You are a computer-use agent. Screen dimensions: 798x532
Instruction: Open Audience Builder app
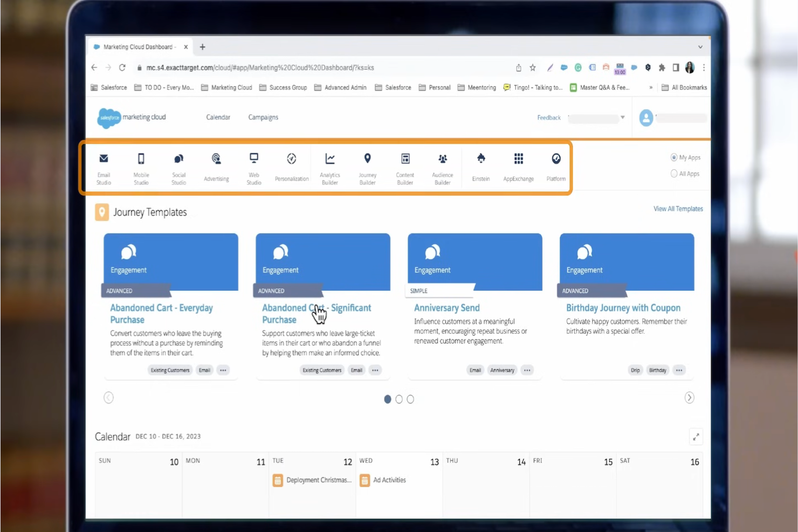click(443, 169)
